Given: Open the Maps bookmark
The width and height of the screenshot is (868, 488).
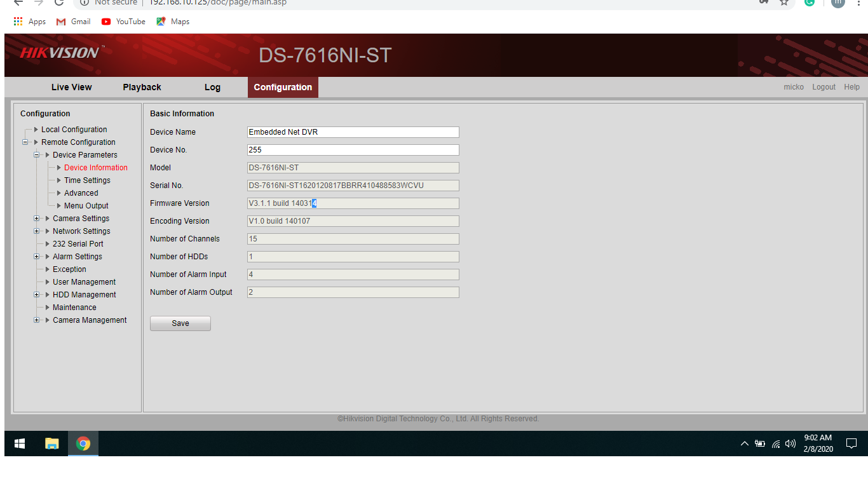Looking at the screenshot, I should 173,22.
